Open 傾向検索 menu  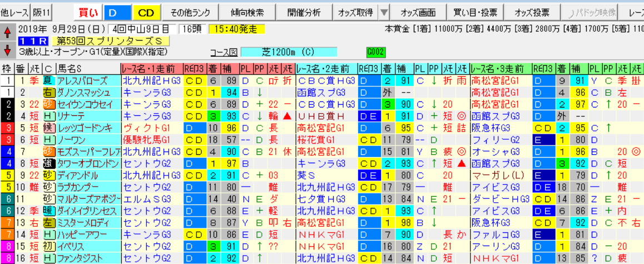(247, 13)
